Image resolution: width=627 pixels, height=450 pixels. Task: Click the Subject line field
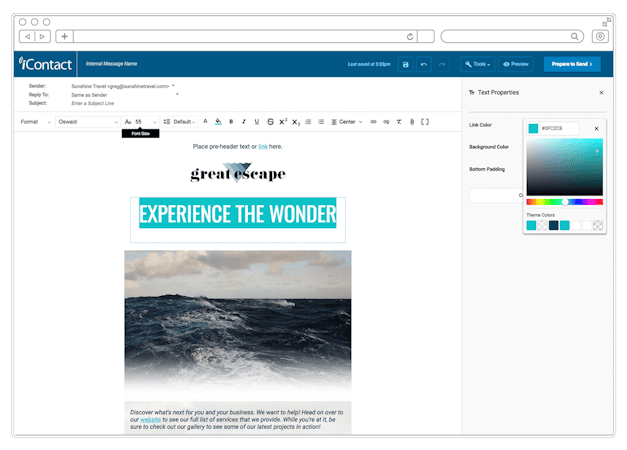tap(93, 103)
